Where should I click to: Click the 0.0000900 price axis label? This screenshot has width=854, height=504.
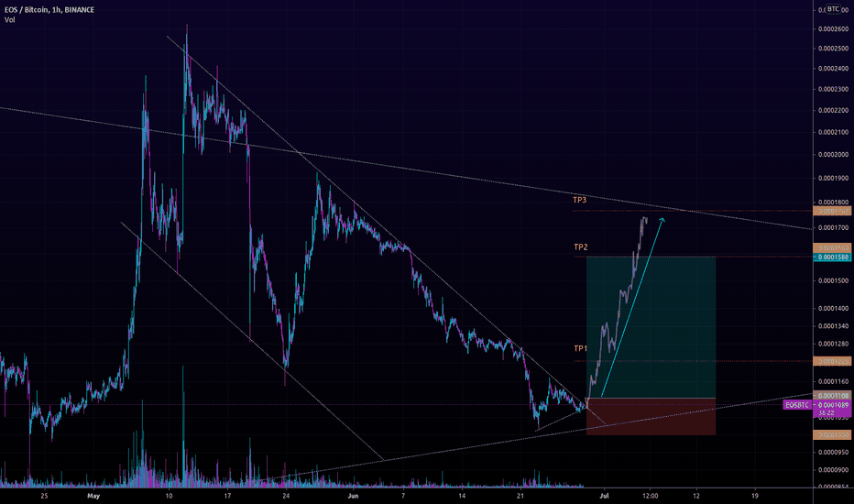tap(833, 470)
